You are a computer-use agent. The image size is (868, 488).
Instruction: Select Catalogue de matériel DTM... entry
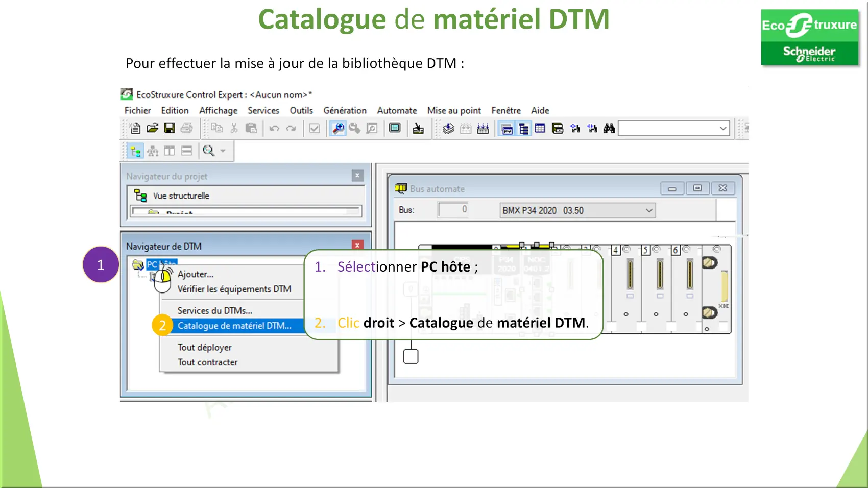tap(234, 326)
